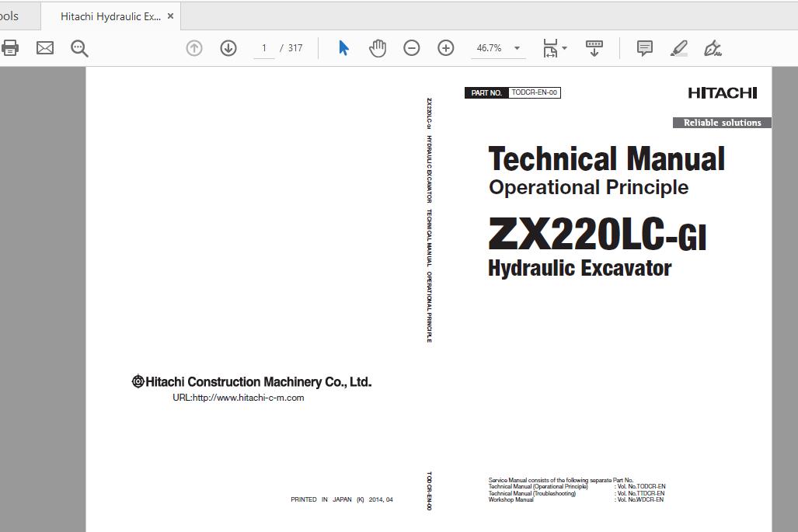Click the Hydraulic Excavator text
The height and width of the screenshot is (532, 798).
click(x=580, y=268)
